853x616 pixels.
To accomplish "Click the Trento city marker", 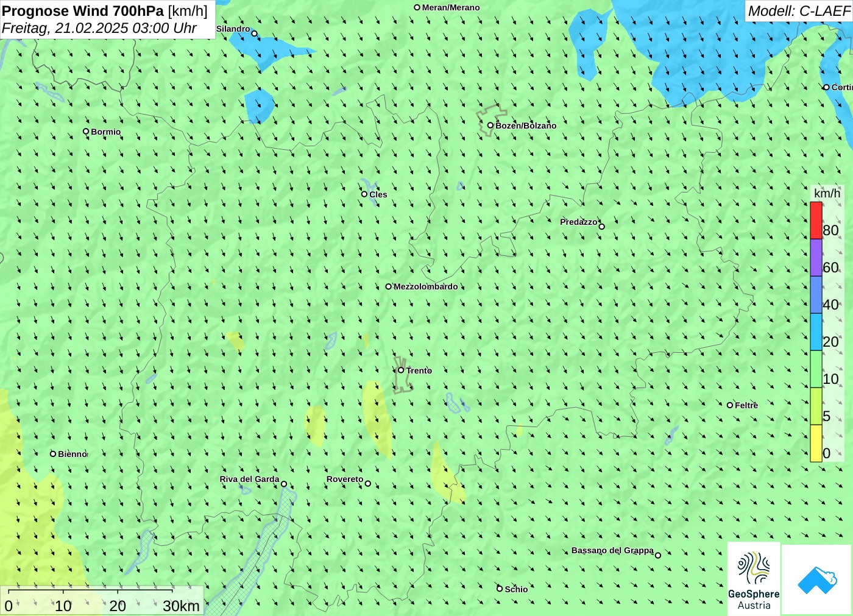I will coord(401,370).
